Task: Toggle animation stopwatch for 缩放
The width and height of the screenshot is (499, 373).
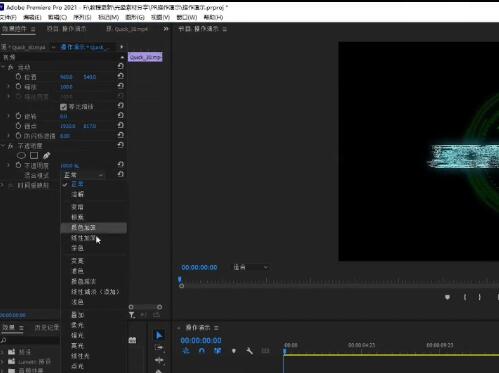Action: (x=18, y=87)
